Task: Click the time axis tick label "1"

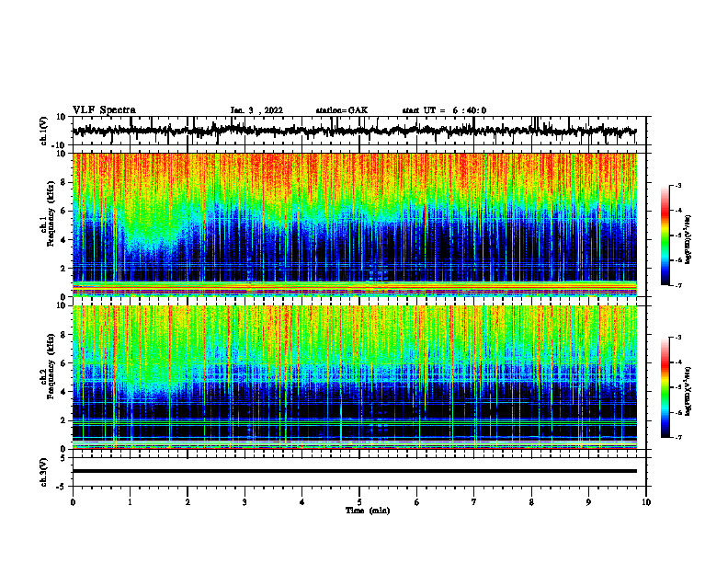Action: [x=130, y=502]
